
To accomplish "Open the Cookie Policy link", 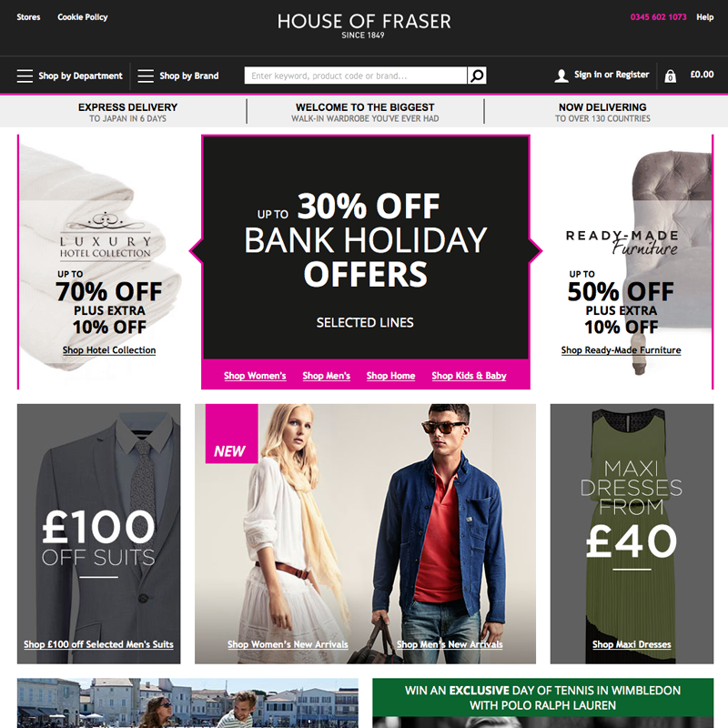I will [83, 17].
